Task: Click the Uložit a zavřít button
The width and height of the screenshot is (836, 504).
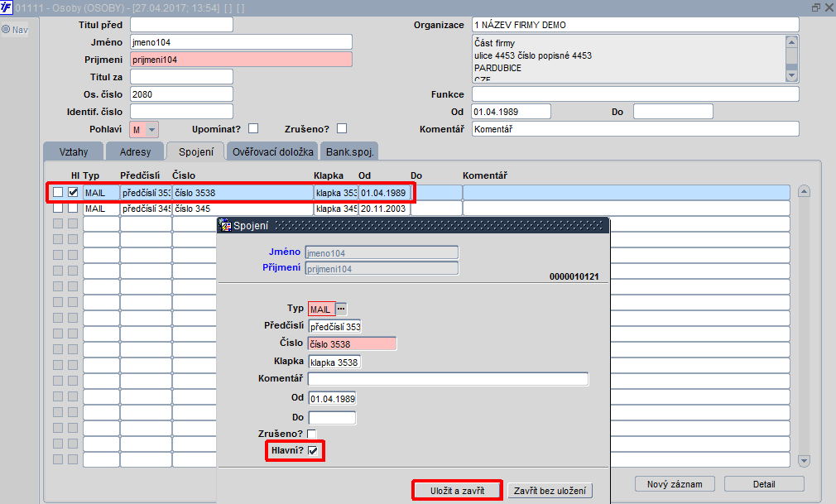Action: [x=458, y=491]
